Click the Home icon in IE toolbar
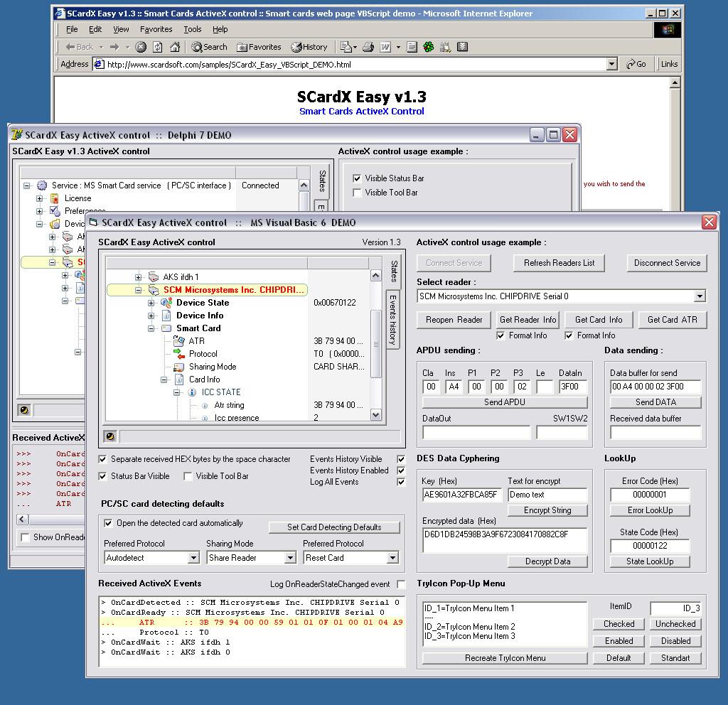Viewport: 728px width, 705px height. click(x=175, y=47)
